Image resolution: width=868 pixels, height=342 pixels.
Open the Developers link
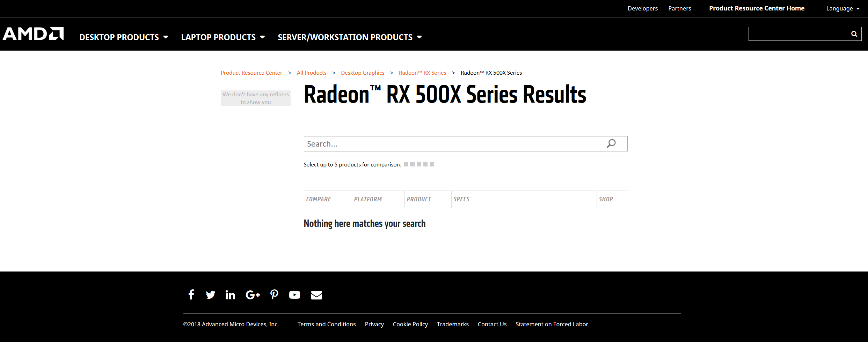pyautogui.click(x=642, y=8)
